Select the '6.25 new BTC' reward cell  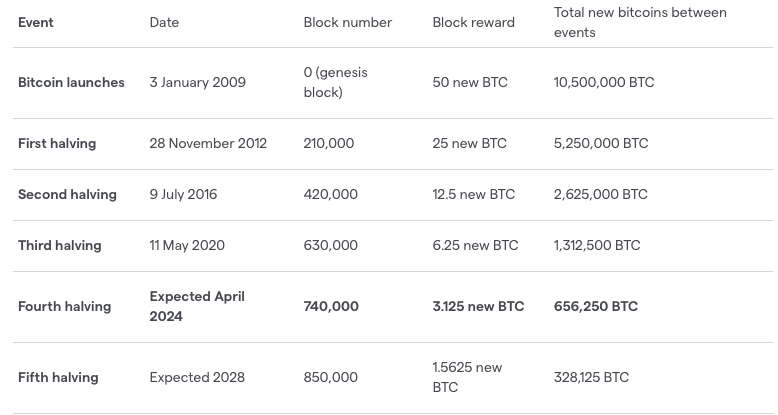coord(475,245)
